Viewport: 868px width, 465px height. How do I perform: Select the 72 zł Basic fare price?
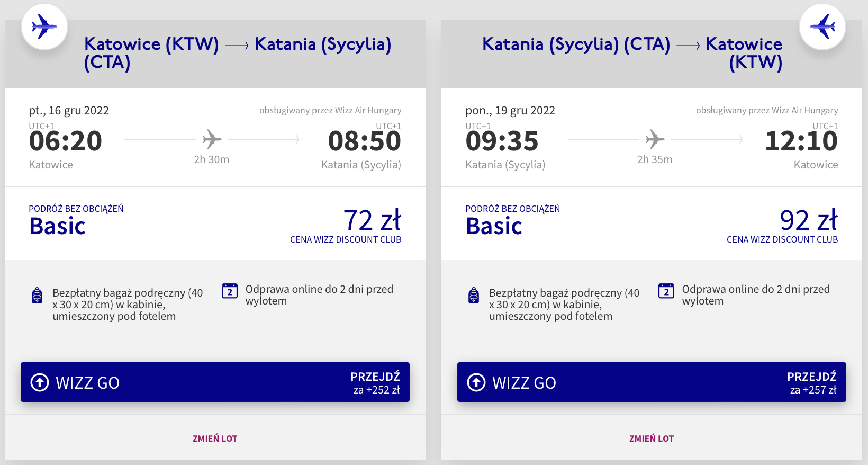tap(372, 220)
